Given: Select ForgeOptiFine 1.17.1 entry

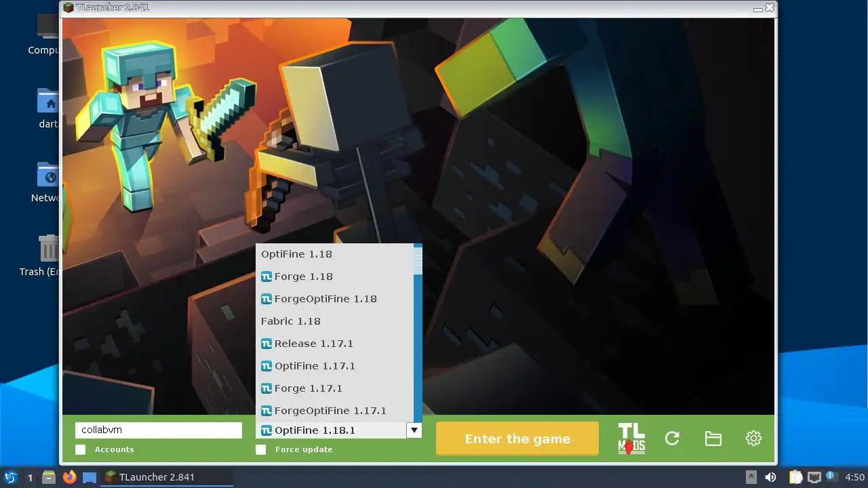Looking at the screenshot, I should [334, 411].
